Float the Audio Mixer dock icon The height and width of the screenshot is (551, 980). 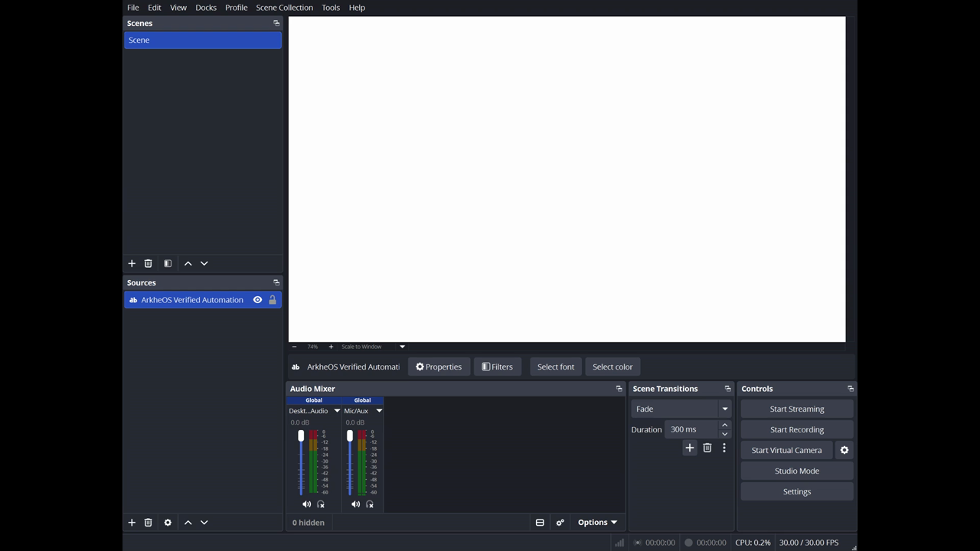click(619, 389)
